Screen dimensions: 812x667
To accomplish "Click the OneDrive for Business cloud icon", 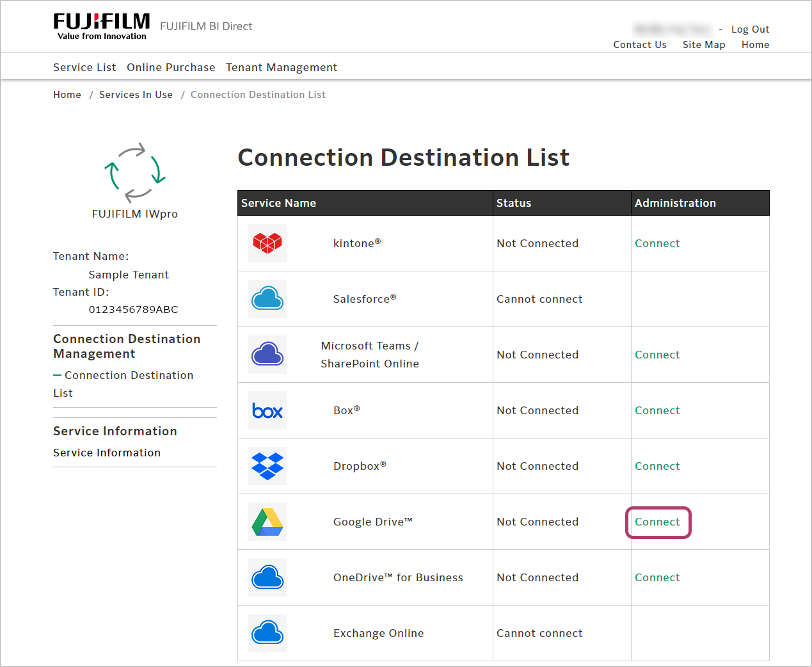I will tap(267, 577).
